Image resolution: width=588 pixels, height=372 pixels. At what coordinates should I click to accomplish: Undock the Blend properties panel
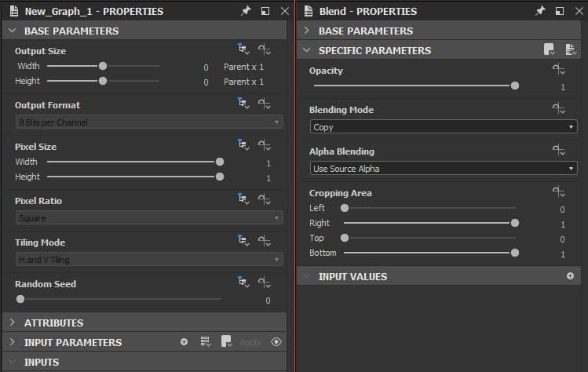560,11
